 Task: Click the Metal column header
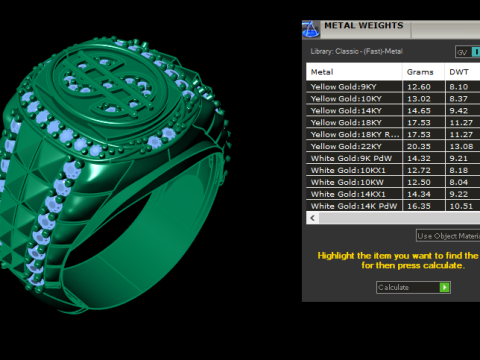(354, 72)
